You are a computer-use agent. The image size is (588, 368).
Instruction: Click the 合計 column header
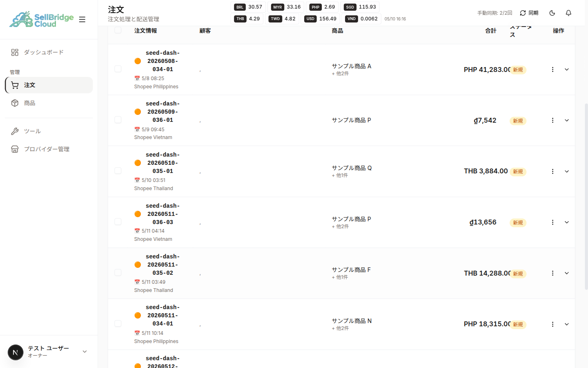tap(491, 31)
